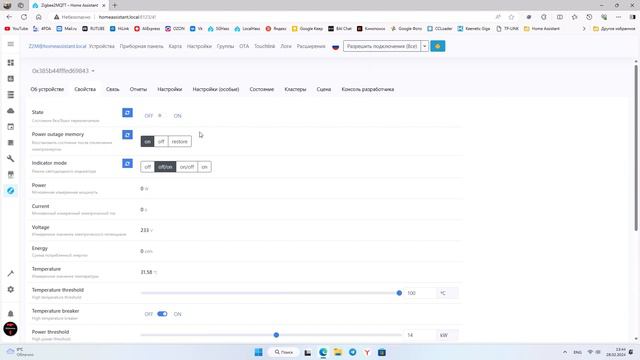Open Логи in navbar
The height and width of the screenshot is (360, 640).
click(286, 46)
